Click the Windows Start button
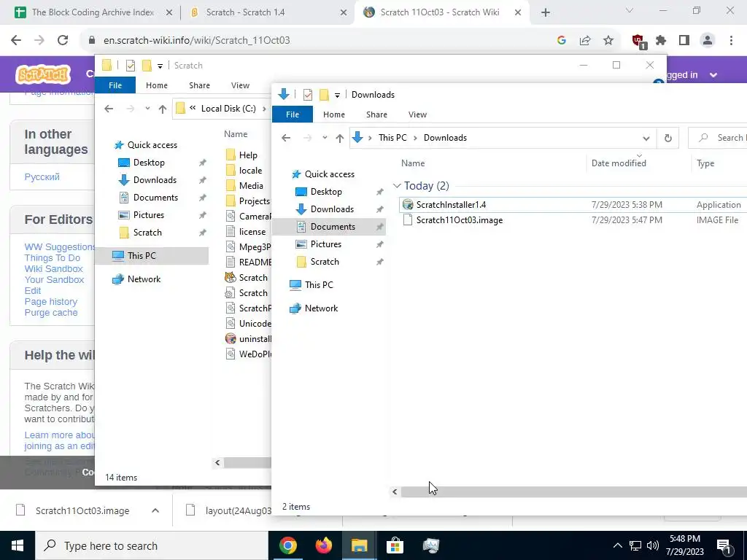 [x=18, y=545]
